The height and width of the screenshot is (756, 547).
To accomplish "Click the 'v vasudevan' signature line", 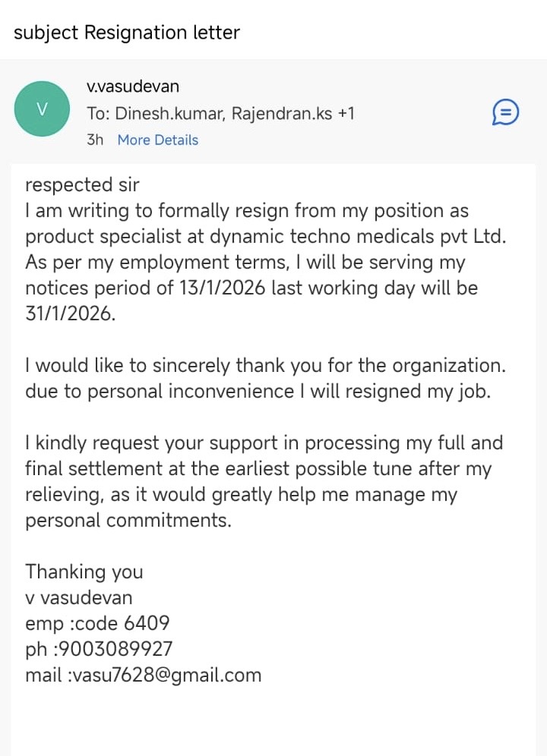I will [79, 597].
